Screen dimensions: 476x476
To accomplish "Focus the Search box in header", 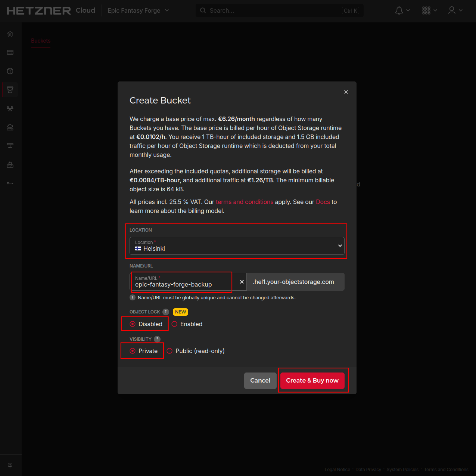I will tap(280, 10).
